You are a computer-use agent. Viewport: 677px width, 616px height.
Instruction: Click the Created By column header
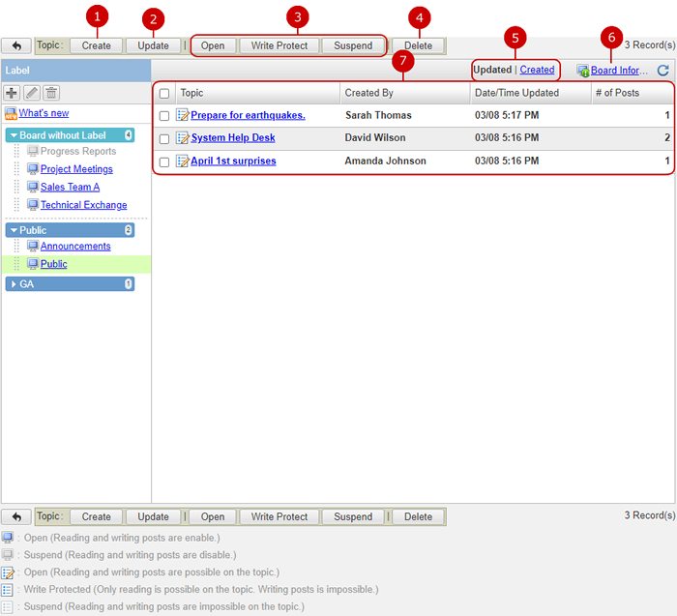pos(405,93)
